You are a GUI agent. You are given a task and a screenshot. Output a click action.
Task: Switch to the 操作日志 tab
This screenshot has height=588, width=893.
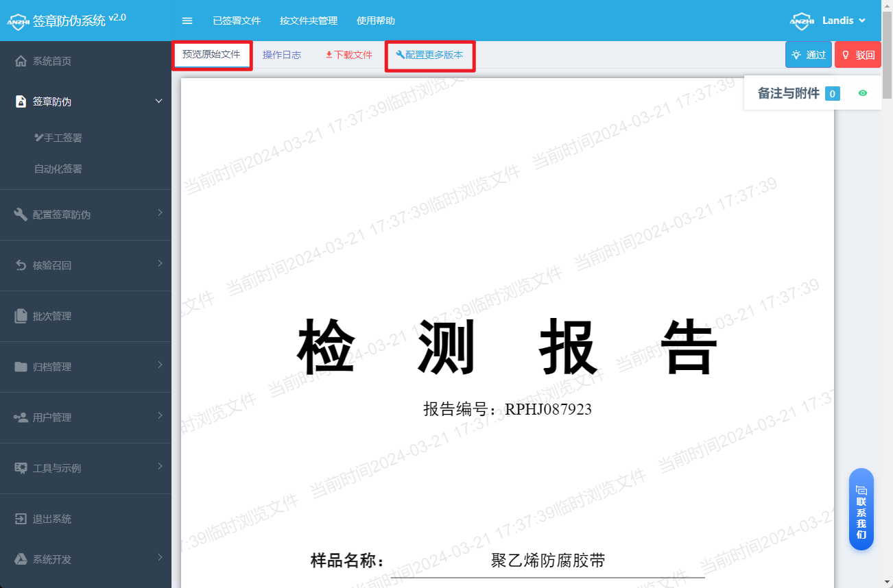click(282, 55)
